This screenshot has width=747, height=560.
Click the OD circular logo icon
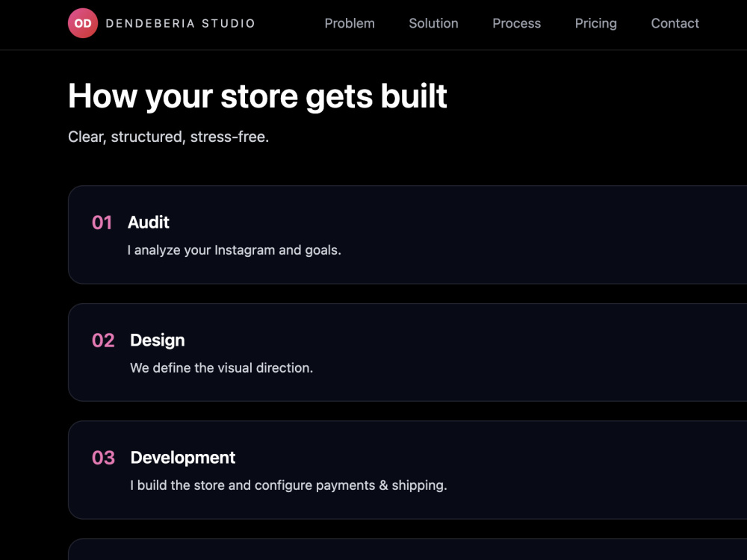83,23
